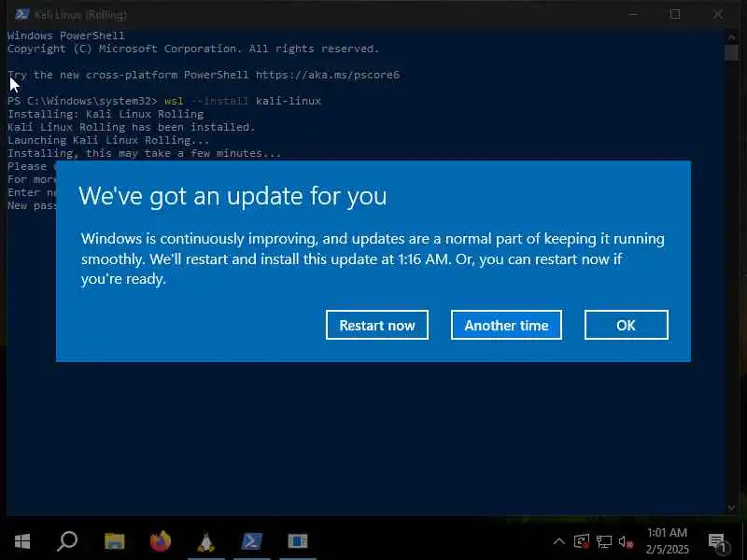
Task: Dismiss the update dialog with OK
Action: coord(626,325)
